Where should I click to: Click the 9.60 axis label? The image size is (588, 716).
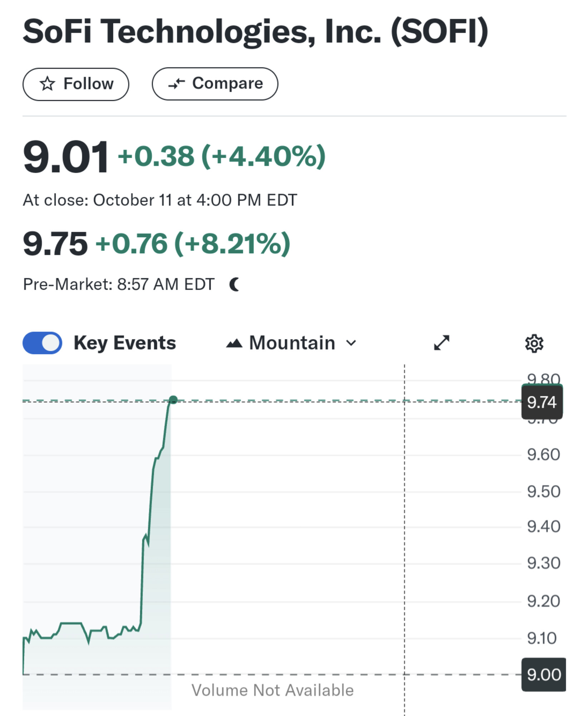pos(544,455)
